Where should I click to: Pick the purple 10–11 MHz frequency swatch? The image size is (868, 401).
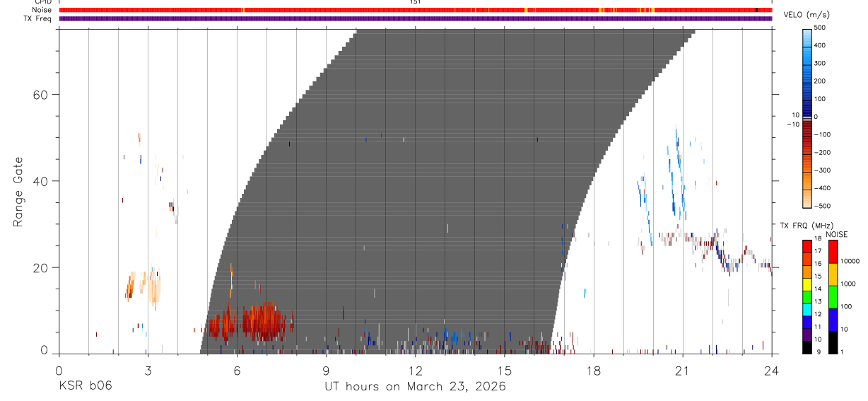(807, 335)
